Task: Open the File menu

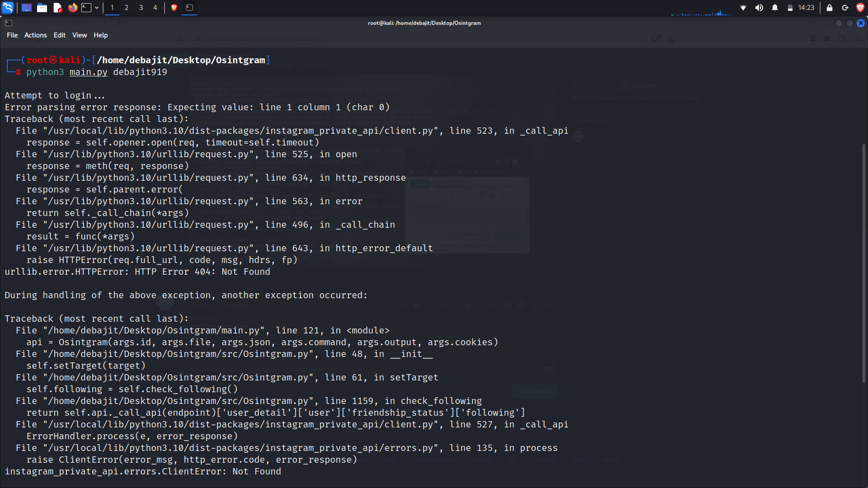Action: coord(12,35)
